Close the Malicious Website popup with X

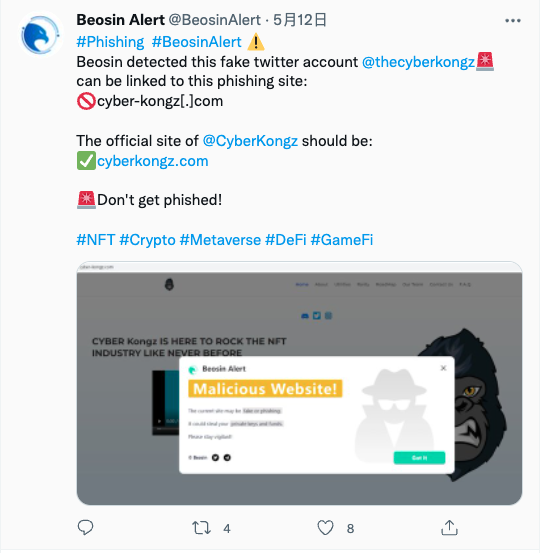pyautogui.click(x=443, y=368)
